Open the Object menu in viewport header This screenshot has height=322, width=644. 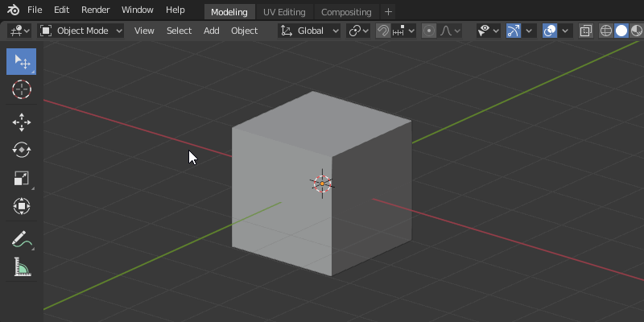pos(245,31)
